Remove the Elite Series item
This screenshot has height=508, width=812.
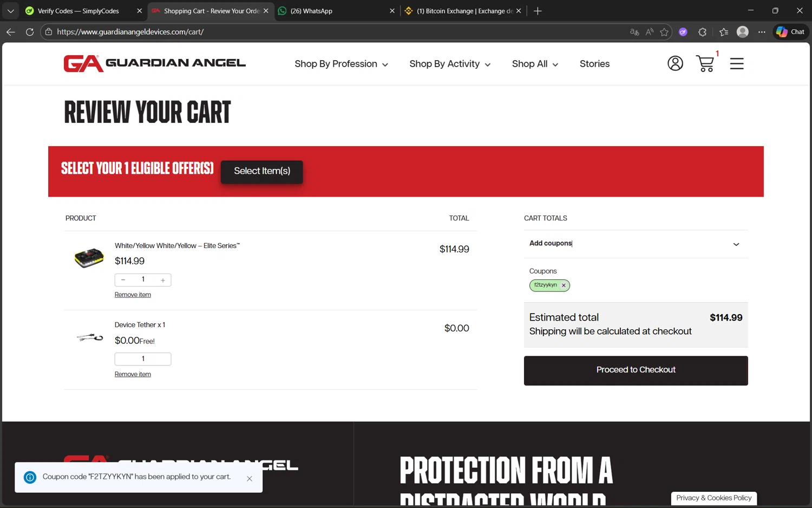pyautogui.click(x=133, y=295)
